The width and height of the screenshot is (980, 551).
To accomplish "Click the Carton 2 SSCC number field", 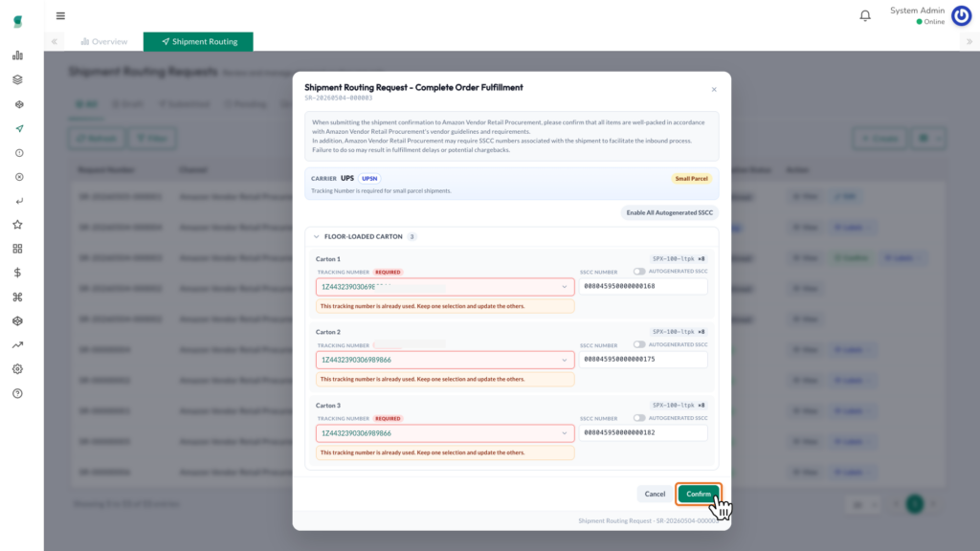I will [x=643, y=360].
